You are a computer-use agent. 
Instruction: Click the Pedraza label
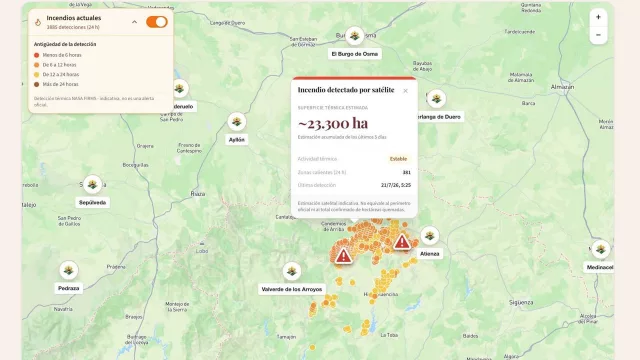point(69,288)
